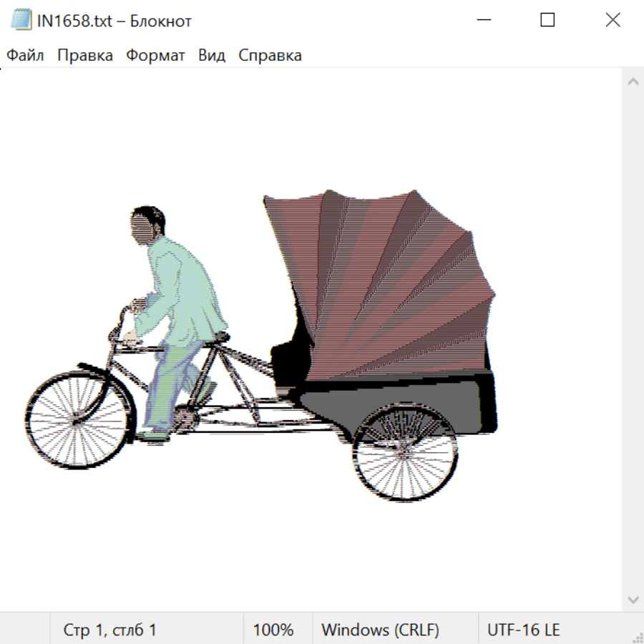Image resolution: width=644 pixels, height=644 pixels.
Task: Click the Windows (CRLF) line ending indicator
Action: (x=380, y=630)
